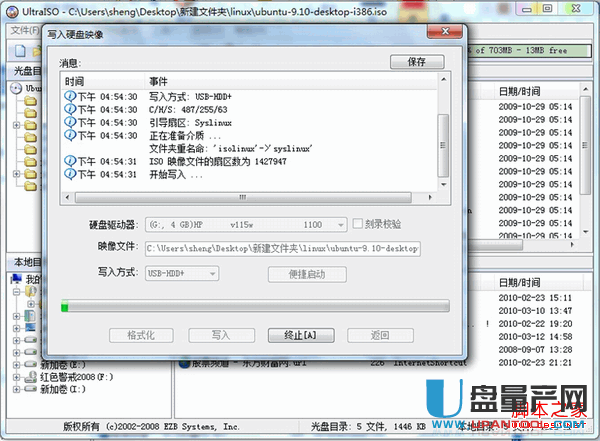Select 红色警戒2008(F:) in local tree
This screenshot has height=441, width=600.
(x=77, y=377)
